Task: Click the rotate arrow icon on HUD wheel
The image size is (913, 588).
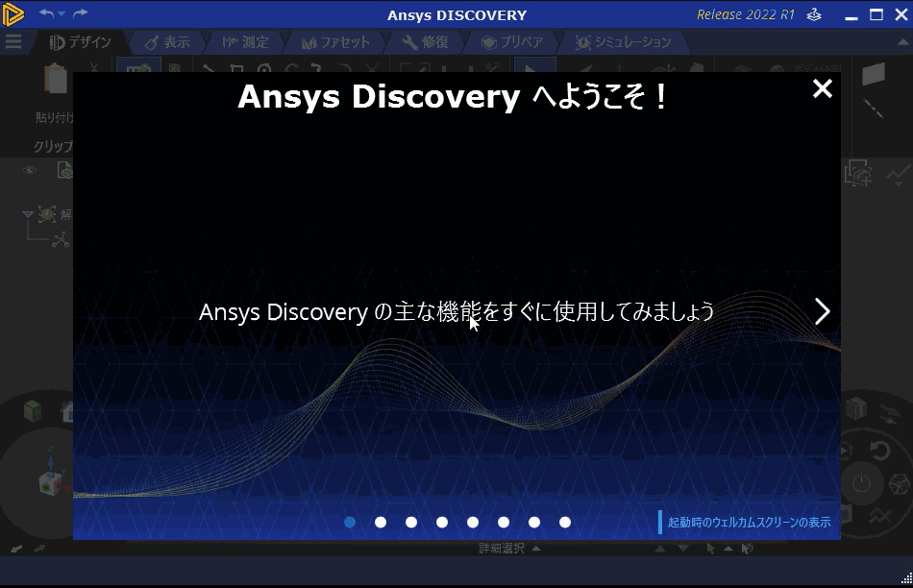Action: click(x=879, y=450)
